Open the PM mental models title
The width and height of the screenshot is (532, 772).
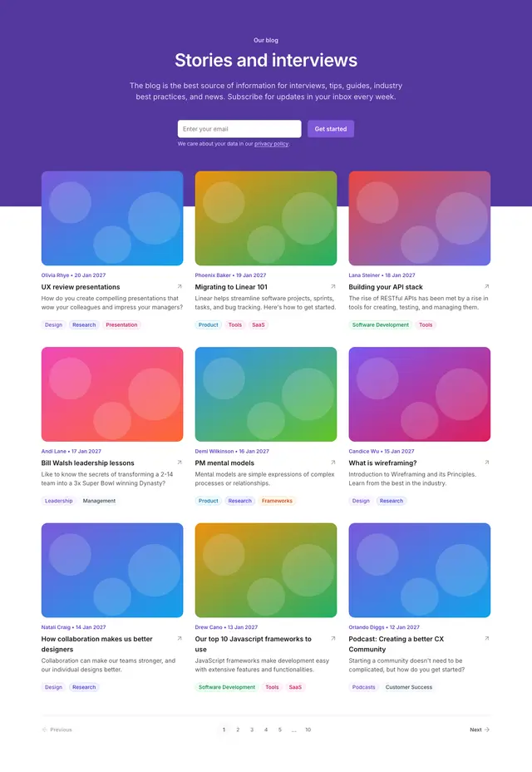click(x=224, y=463)
